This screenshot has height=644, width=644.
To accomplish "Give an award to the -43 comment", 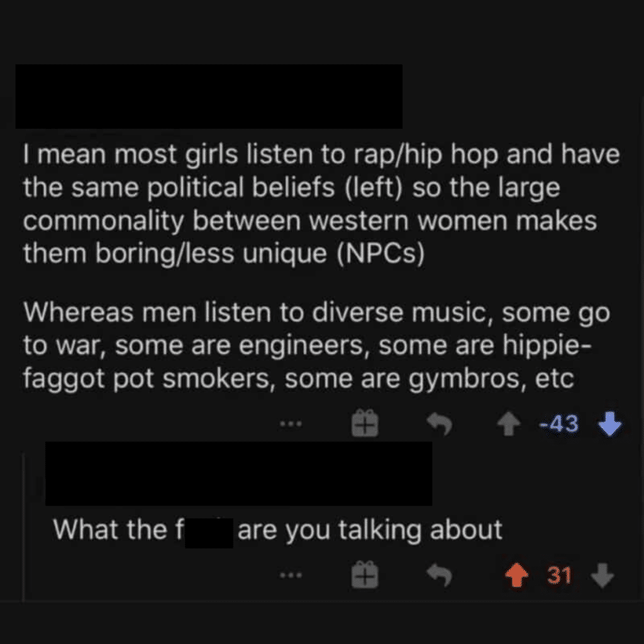I will (x=365, y=423).
